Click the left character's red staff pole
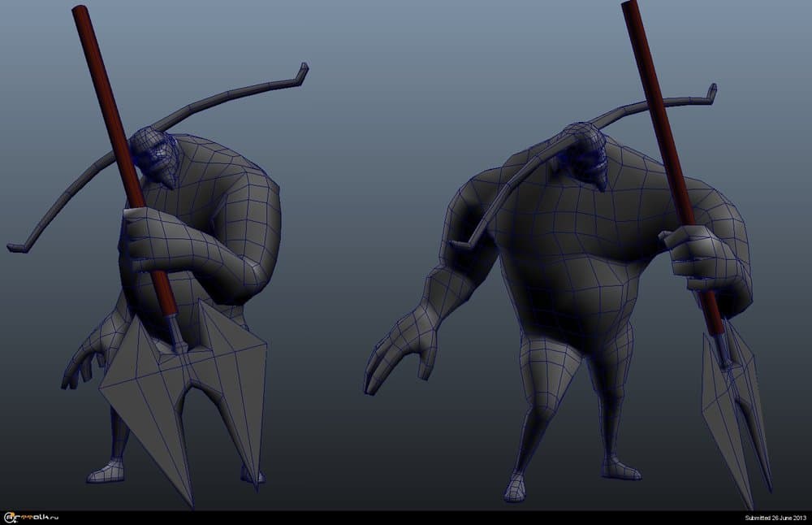812x525 pixels. point(106,98)
